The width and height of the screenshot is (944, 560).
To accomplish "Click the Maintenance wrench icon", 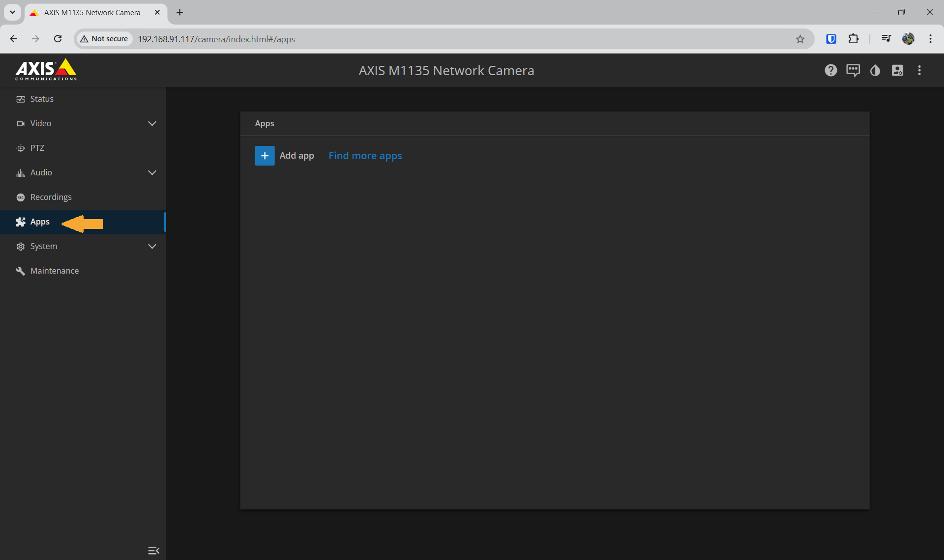I will pyautogui.click(x=21, y=271).
